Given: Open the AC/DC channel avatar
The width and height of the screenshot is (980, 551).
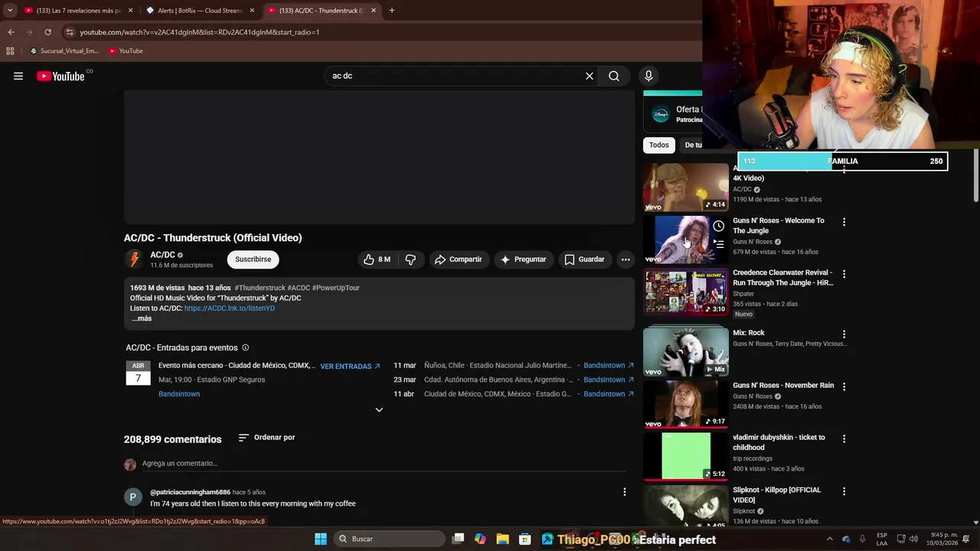Looking at the screenshot, I should point(135,259).
